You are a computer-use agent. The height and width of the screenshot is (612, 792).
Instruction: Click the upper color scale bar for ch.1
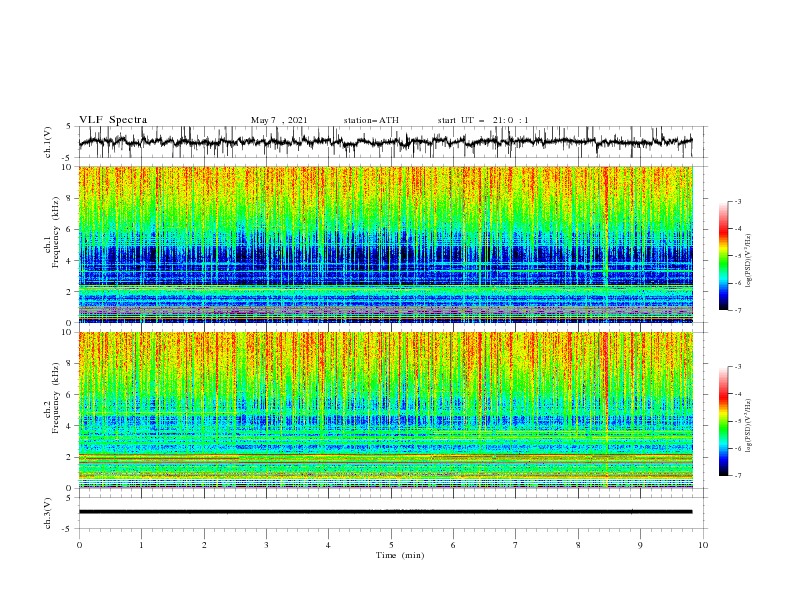[x=723, y=256]
